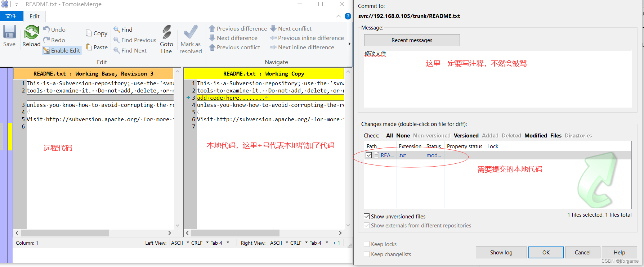Sort by the Path column header
644x267 pixels.
(381, 146)
